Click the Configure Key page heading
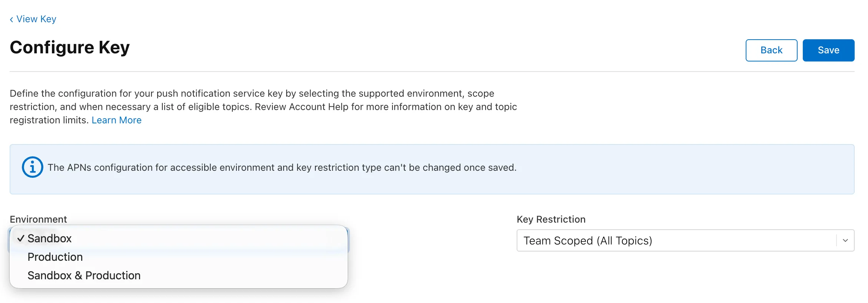The width and height of the screenshot is (868, 303). (70, 48)
